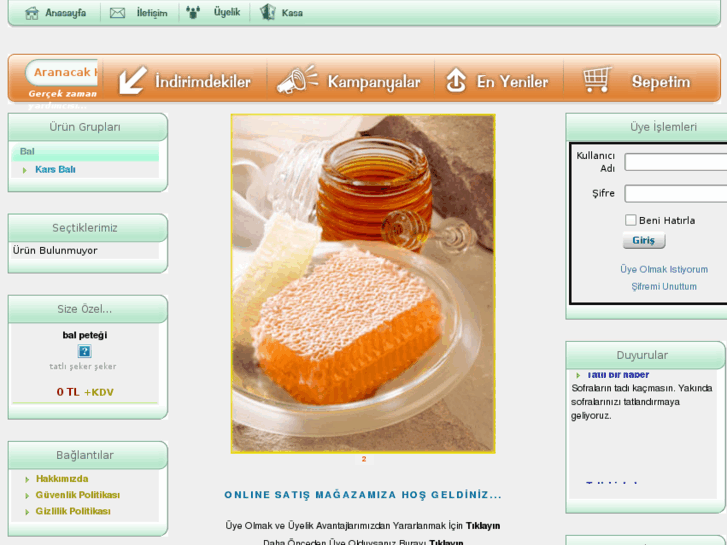This screenshot has height=545, width=727.
Task: Click the green arrow beside Güvenlik Politikası
Action: [x=27, y=496]
